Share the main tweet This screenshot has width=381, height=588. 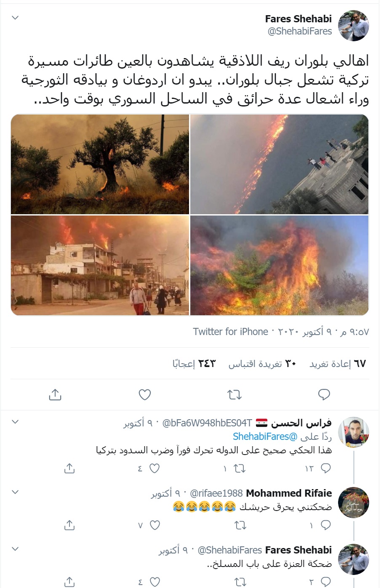coord(55,394)
